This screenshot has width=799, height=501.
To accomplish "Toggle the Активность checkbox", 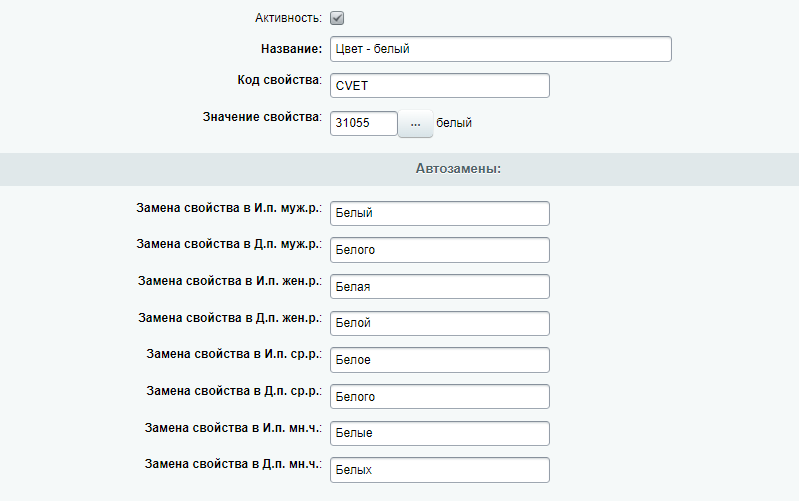I will (x=337, y=18).
